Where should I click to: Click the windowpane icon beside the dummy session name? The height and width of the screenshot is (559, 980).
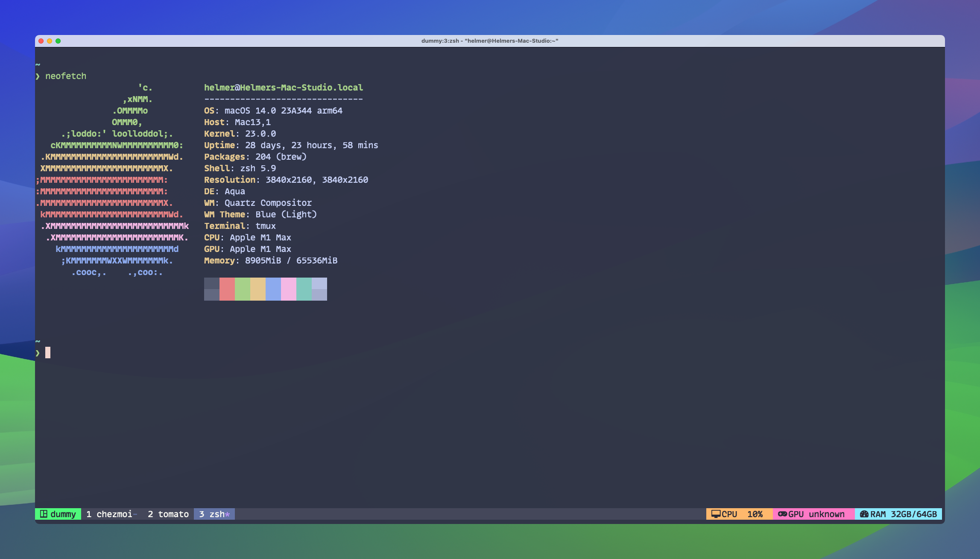pos(43,514)
